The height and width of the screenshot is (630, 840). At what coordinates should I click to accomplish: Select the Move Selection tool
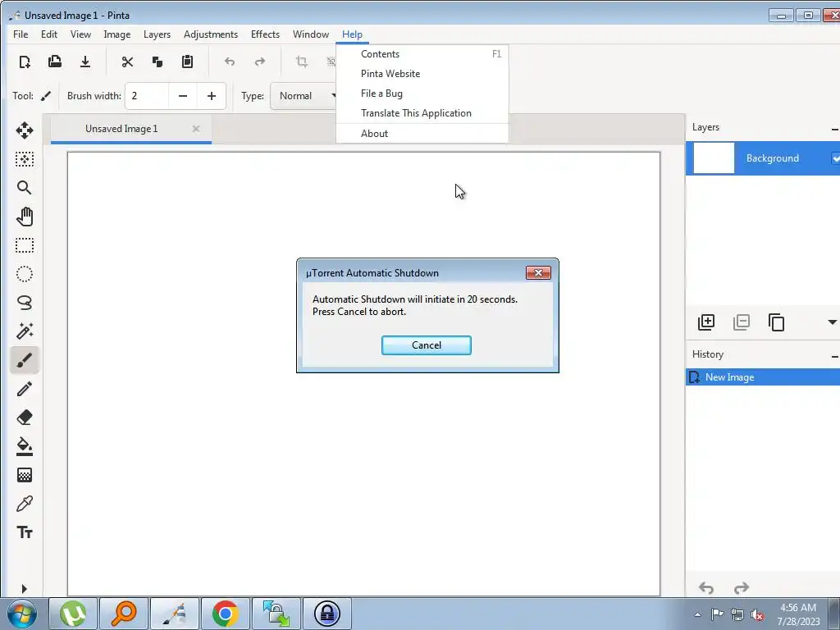click(24, 159)
